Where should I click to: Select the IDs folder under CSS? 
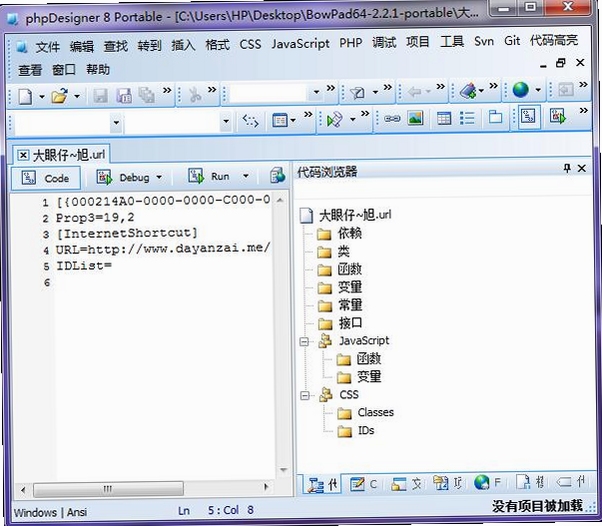pos(366,430)
